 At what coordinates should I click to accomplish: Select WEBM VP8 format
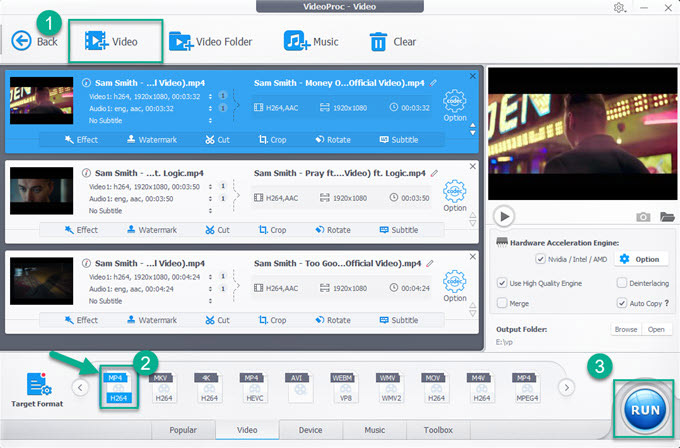click(x=345, y=387)
